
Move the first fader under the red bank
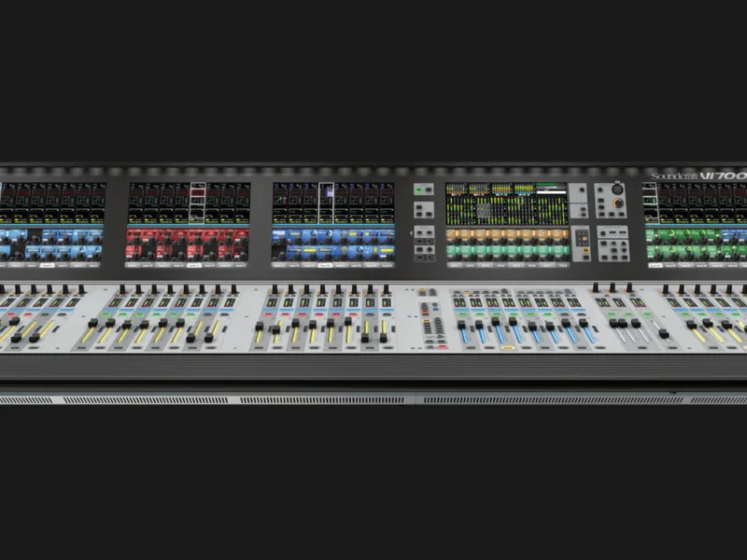click(92, 323)
